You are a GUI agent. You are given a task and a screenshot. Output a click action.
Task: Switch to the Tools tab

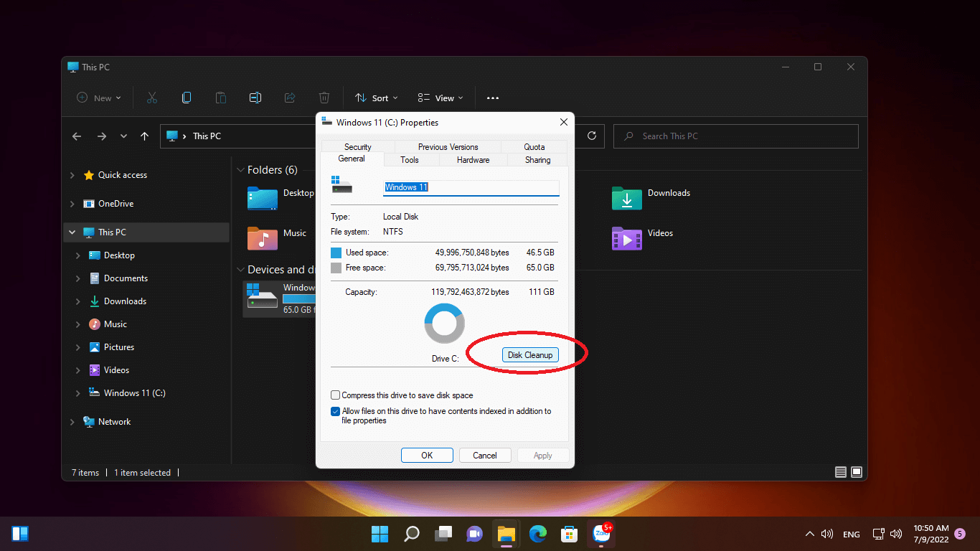[410, 160]
